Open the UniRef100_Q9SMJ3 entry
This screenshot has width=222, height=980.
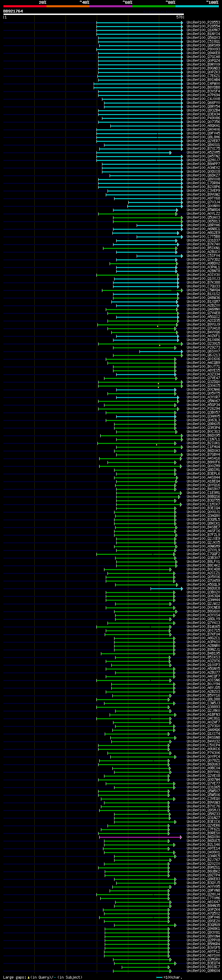tap(203, 810)
